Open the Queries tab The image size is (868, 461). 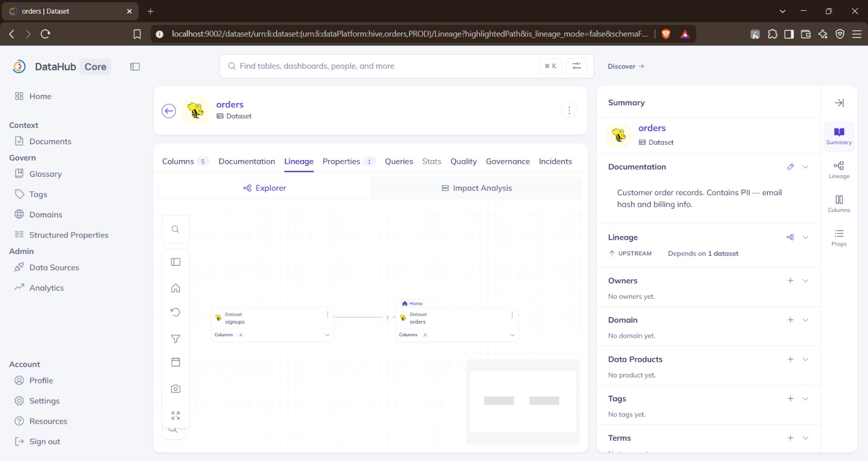click(x=399, y=162)
